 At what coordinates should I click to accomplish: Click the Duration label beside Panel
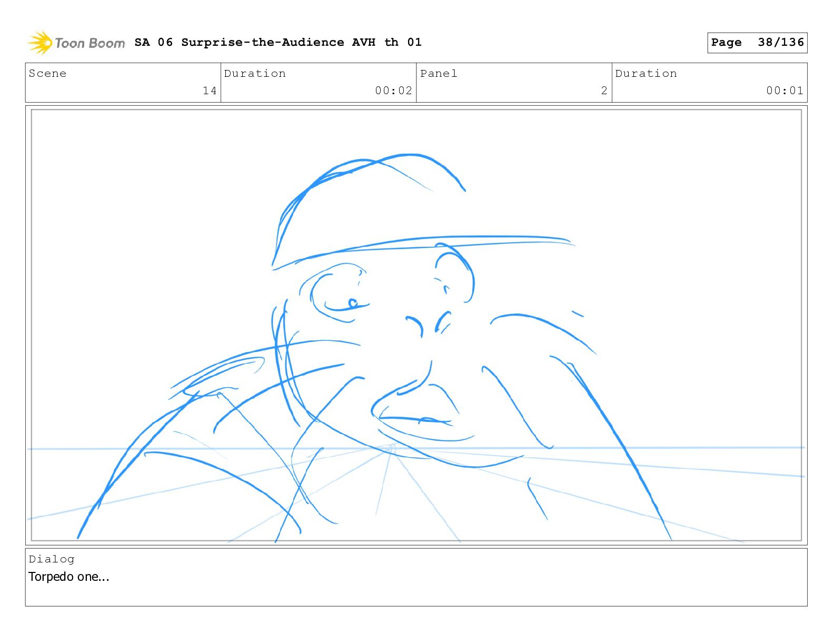pos(646,74)
